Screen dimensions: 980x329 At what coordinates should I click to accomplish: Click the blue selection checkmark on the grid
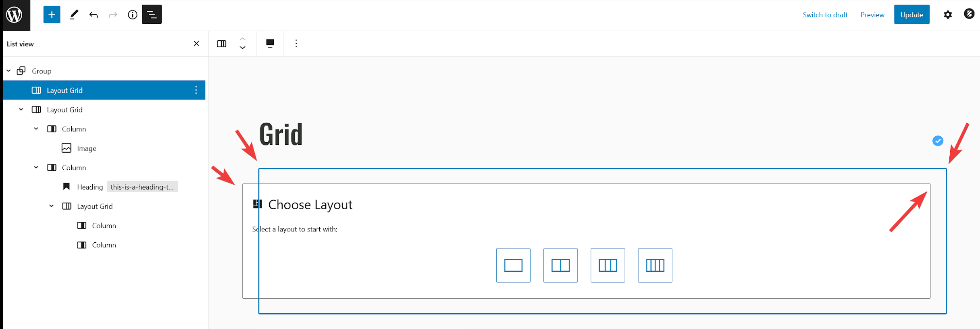click(938, 141)
